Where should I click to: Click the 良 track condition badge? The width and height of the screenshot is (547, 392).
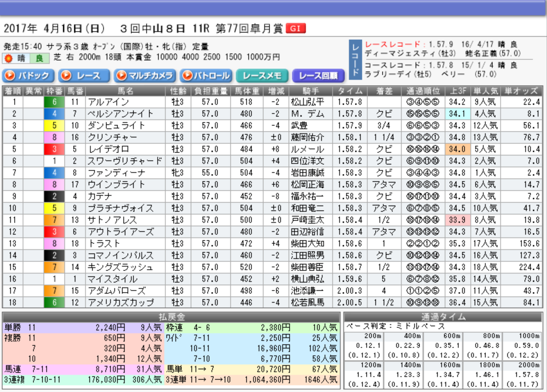[39, 58]
